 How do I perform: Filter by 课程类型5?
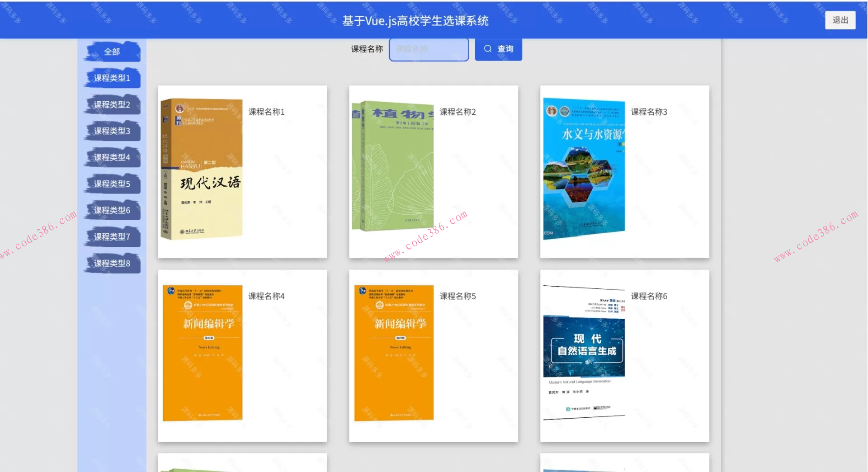(112, 184)
